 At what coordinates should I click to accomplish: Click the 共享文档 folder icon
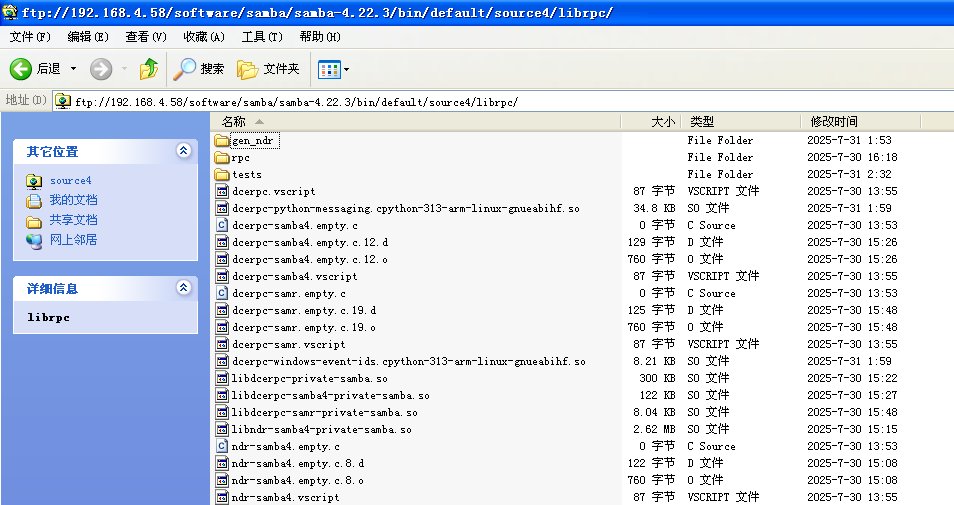(x=34, y=221)
